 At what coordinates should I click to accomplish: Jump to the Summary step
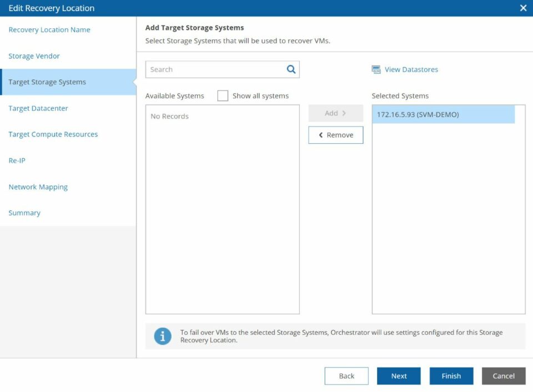[24, 213]
